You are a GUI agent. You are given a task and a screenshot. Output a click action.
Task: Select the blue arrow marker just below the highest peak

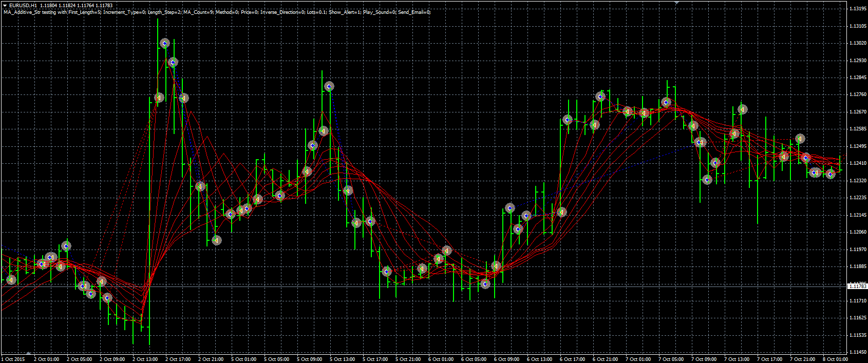tap(173, 62)
